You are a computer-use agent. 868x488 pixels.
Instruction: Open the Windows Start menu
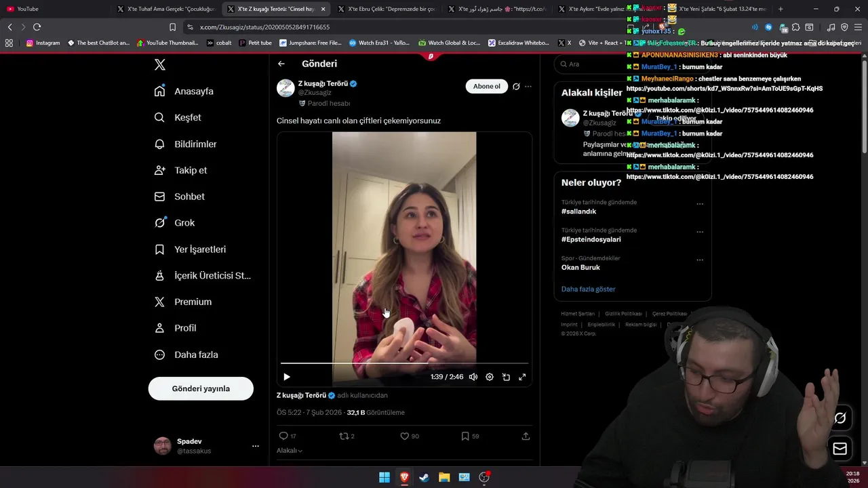coord(384,477)
